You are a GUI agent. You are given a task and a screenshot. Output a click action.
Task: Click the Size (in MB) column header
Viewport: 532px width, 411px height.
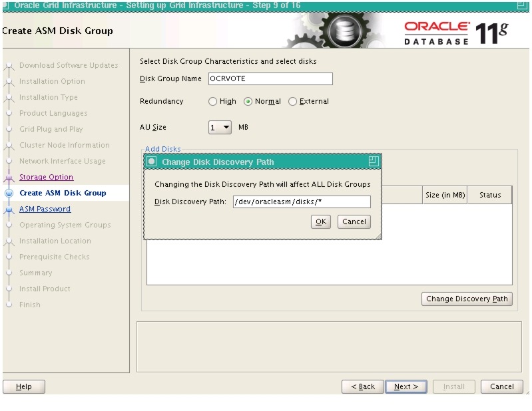coord(445,195)
